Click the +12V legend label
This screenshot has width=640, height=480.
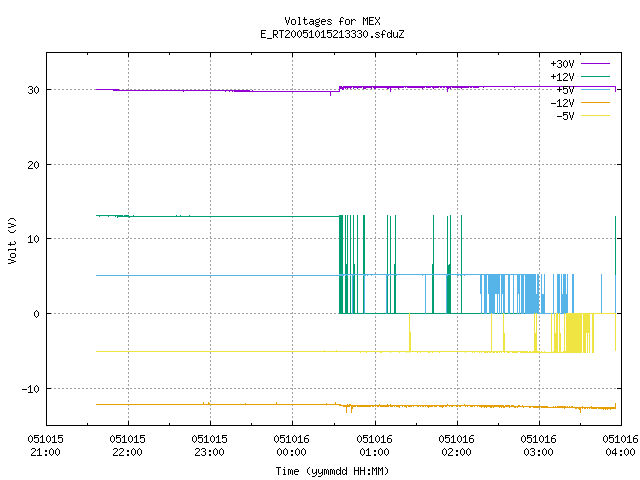click(x=562, y=77)
